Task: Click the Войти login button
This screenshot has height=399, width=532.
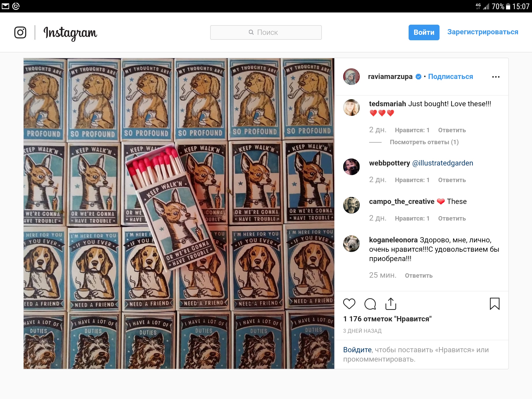Action: (424, 32)
